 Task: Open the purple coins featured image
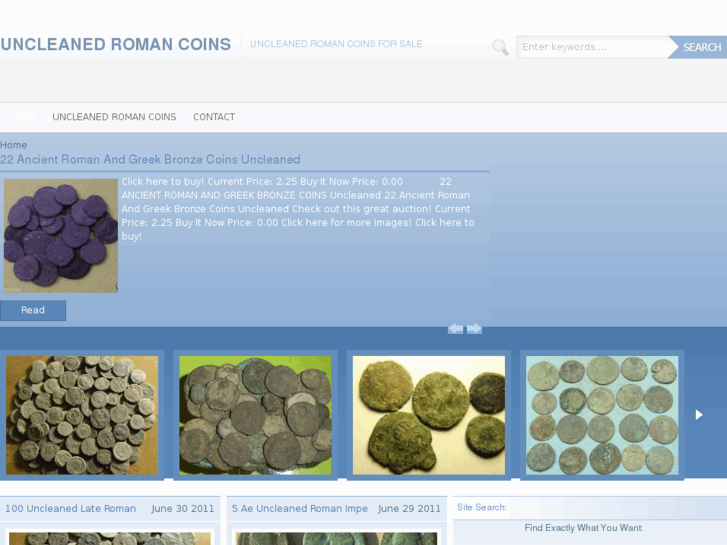(x=61, y=236)
